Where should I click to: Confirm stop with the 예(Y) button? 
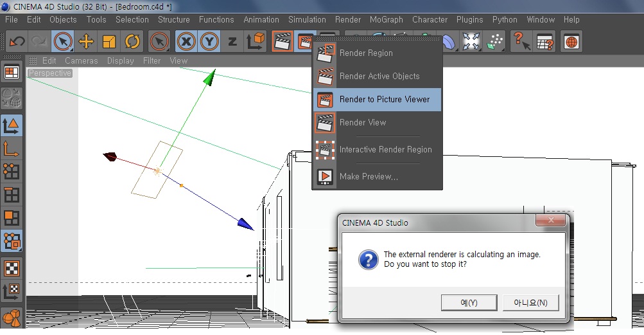point(469,303)
